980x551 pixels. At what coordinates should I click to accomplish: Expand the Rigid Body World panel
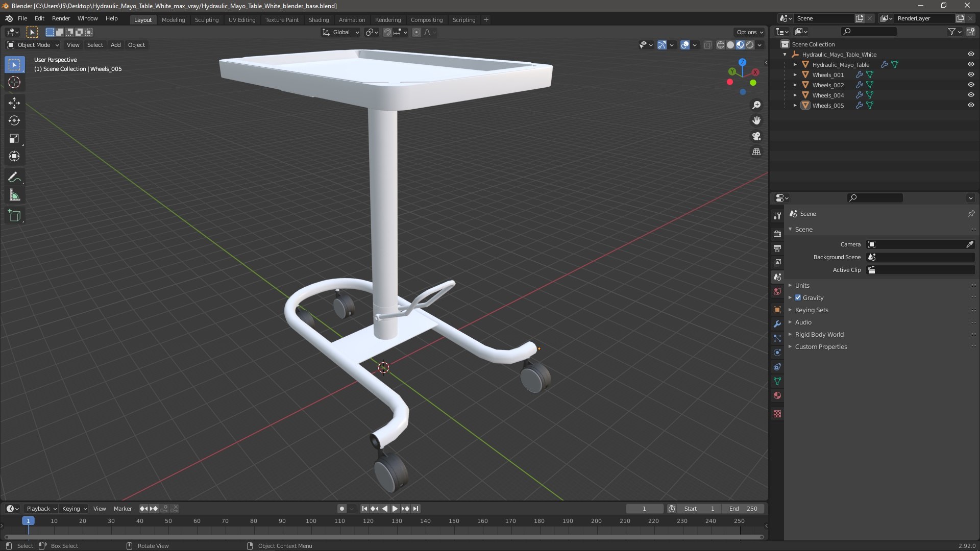pyautogui.click(x=819, y=335)
